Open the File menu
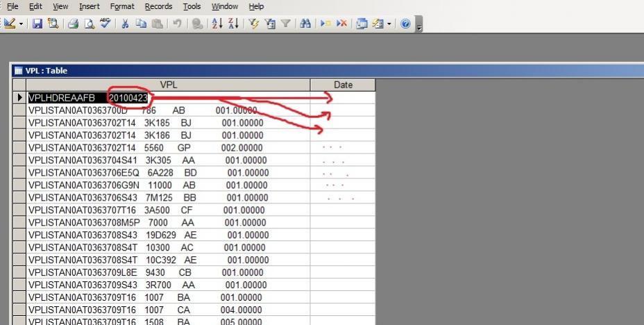 click(x=12, y=6)
